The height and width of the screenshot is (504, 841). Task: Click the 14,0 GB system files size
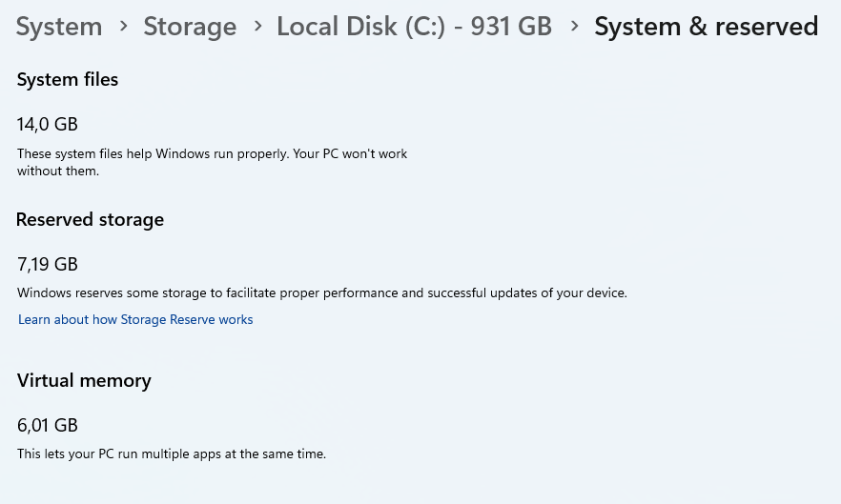click(48, 125)
